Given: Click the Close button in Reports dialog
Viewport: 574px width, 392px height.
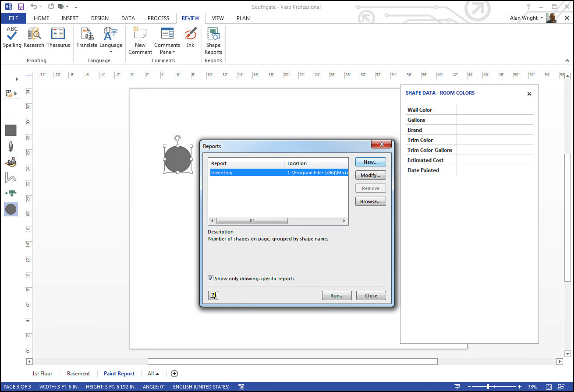Looking at the screenshot, I should click(x=371, y=296).
